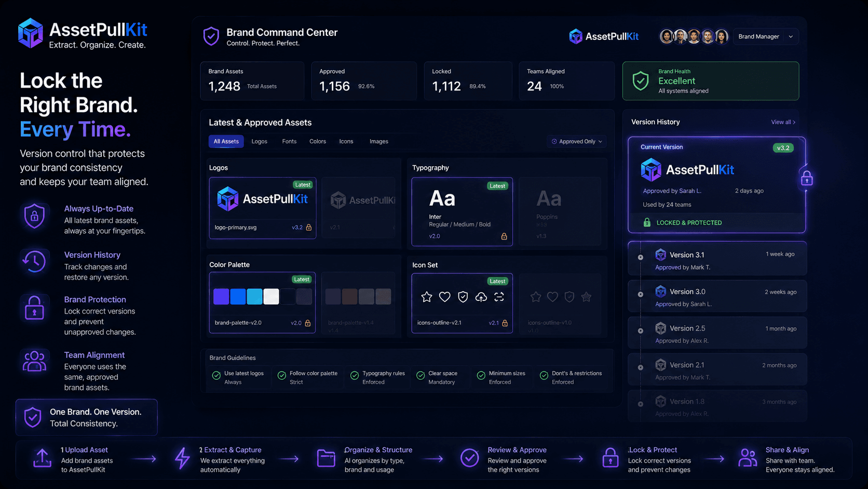
Task: Click the Teams Aligned 24 stat card
Action: click(567, 81)
